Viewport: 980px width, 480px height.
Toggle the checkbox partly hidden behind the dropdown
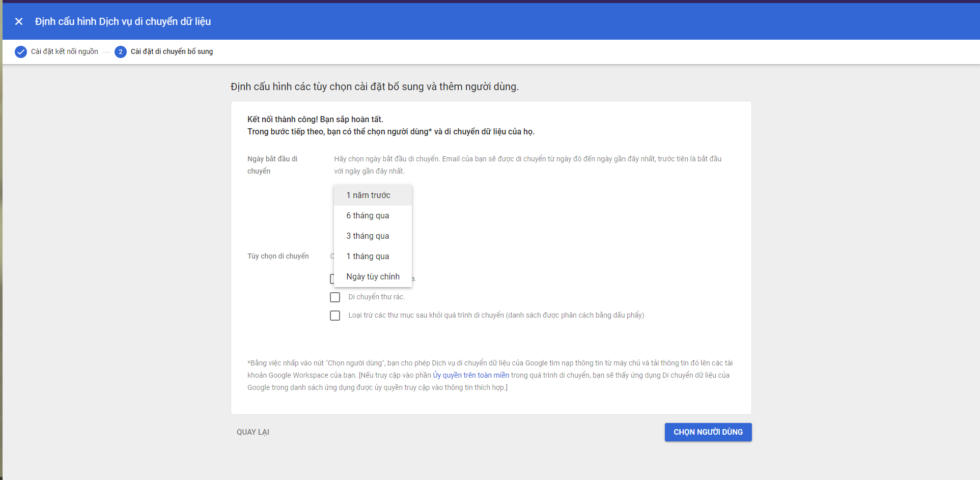(331, 279)
